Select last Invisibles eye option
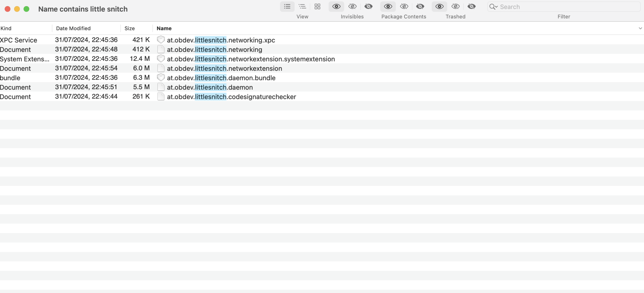This screenshot has width=644, height=293. point(369,6)
